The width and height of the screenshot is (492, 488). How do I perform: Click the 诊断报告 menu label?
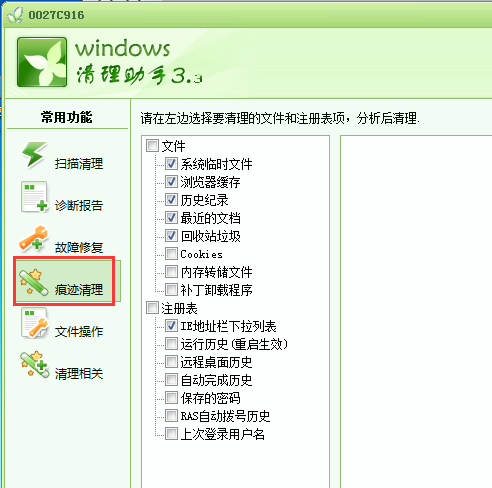[x=79, y=205]
